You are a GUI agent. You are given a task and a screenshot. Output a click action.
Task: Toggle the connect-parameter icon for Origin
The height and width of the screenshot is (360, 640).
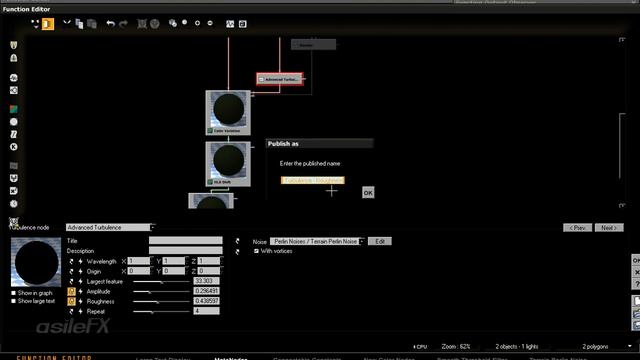(x=71, y=271)
